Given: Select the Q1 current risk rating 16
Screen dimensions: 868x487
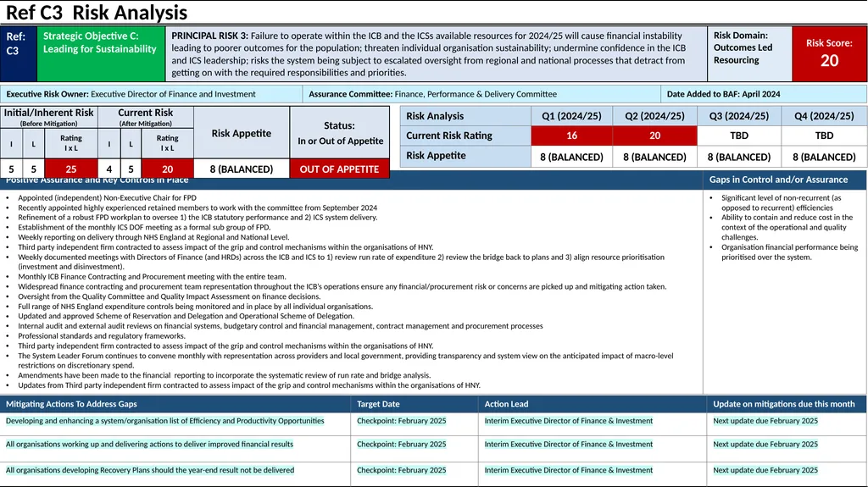Looking at the screenshot, I should pyautogui.click(x=571, y=136).
